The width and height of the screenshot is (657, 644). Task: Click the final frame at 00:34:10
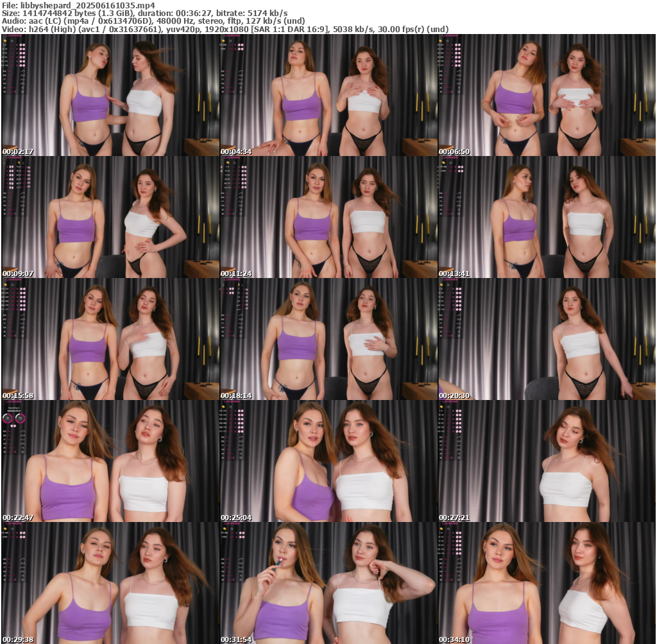click(x=547, y=583)
